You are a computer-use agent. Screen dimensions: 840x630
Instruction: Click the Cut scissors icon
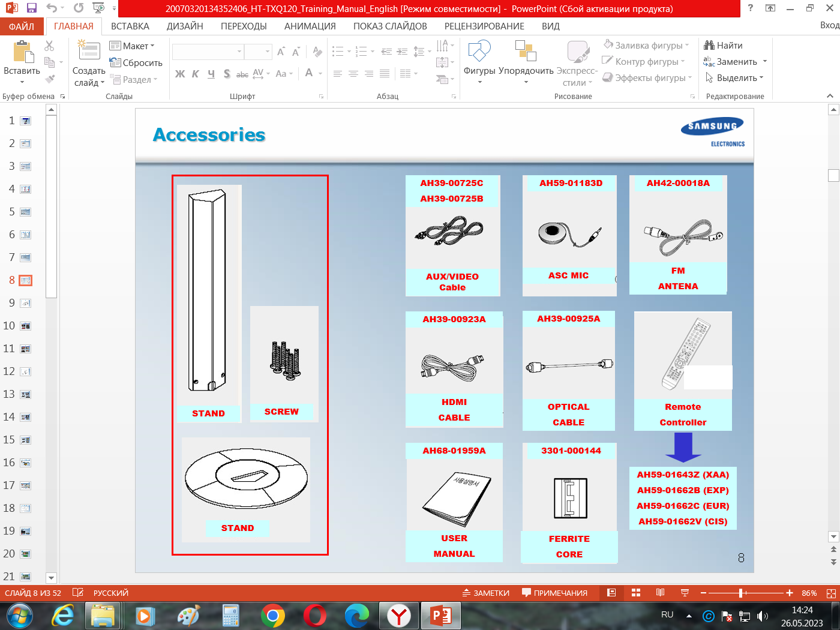[49, 46]
